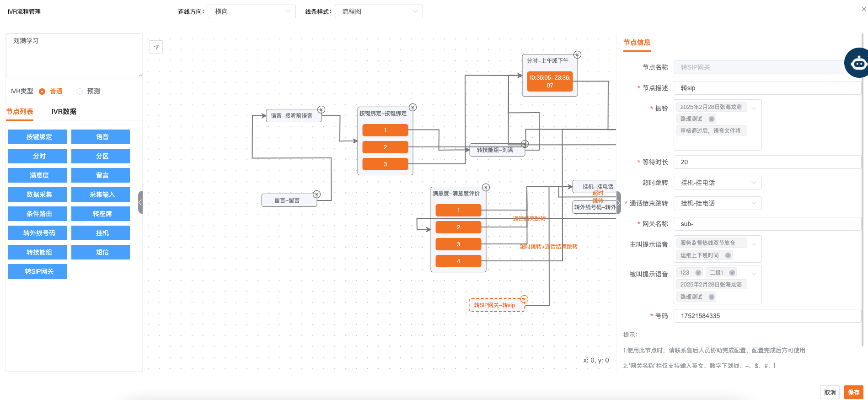This screenshot has height=400, width=868.
Task: Collapse the left panel with arrow handle
Action: click(140, 202)
